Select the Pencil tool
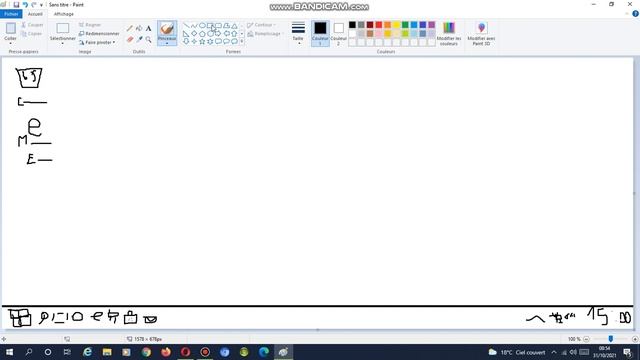Screen dimensions: 640x360 130,28
